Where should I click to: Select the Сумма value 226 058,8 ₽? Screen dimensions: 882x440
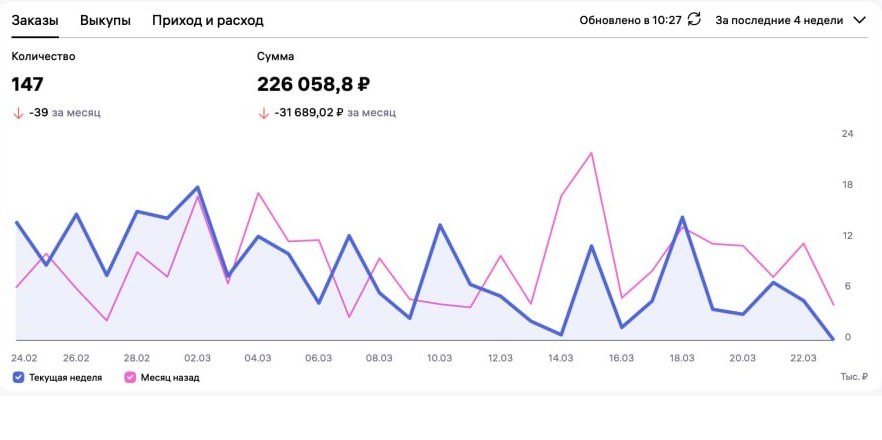pos(313,85)
